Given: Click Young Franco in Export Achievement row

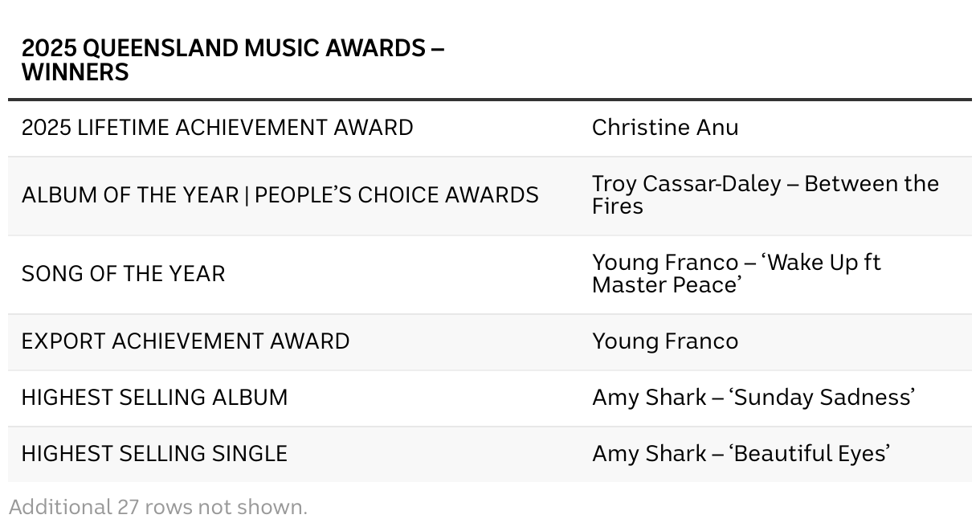Looking at the screenshot, I should [665, 341].
